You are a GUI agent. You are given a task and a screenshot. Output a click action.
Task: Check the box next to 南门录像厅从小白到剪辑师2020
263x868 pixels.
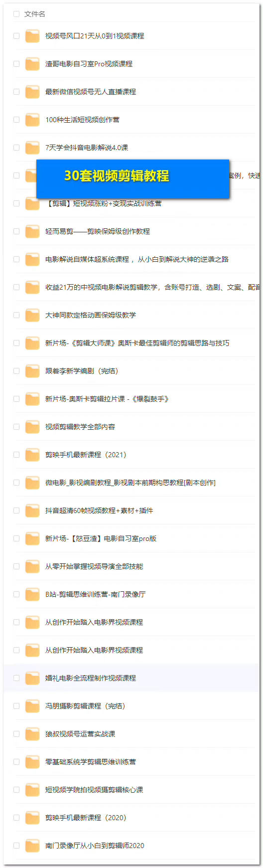click(x=16, y=846)
